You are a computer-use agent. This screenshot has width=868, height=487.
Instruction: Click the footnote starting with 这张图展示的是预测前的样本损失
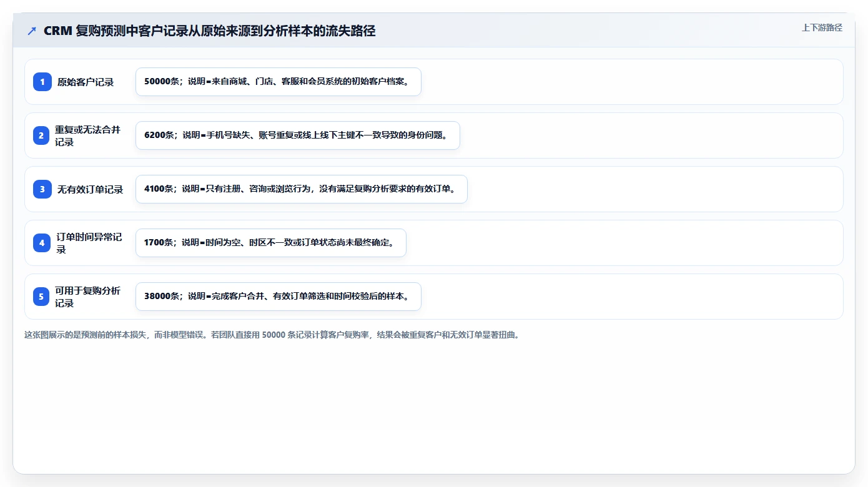click(x=272, y=335)
